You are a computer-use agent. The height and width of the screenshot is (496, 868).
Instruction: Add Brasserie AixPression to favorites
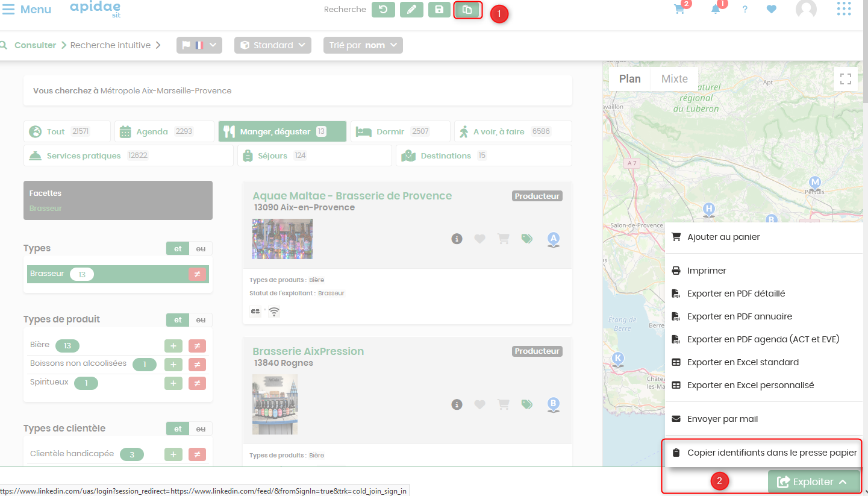coord(479,404)
